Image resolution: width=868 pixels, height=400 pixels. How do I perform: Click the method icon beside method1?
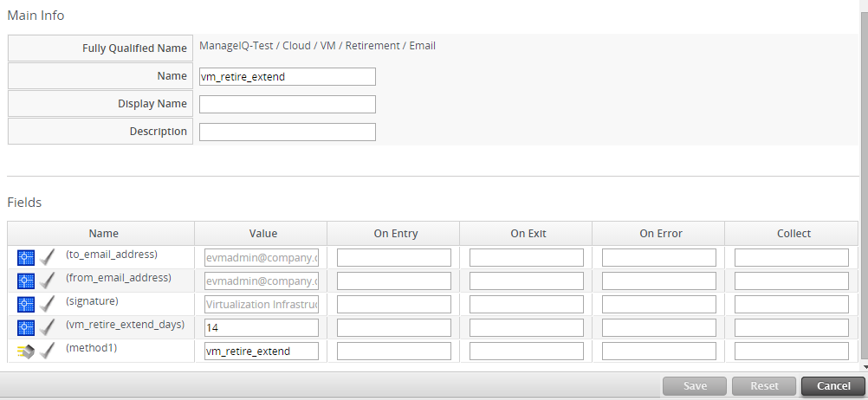tap(26, 352)
